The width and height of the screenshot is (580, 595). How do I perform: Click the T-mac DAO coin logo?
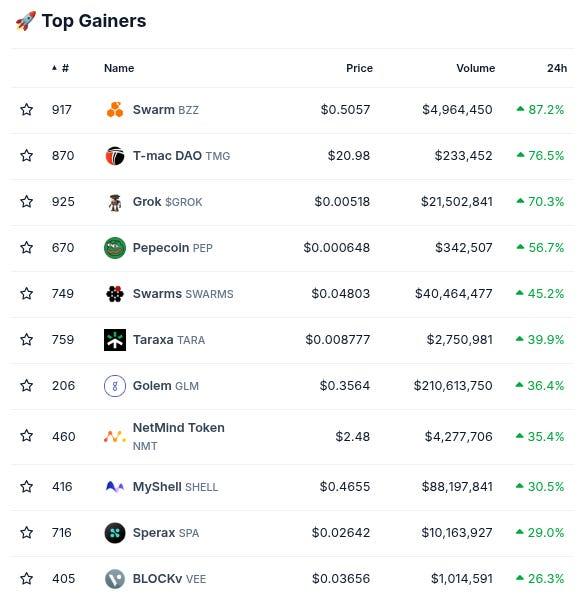[x=115, y=156]
